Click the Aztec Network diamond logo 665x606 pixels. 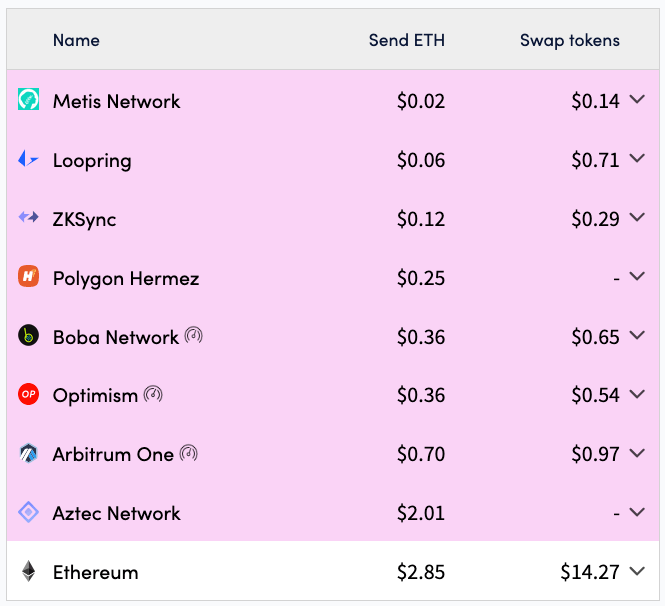(x=28, y=512)
